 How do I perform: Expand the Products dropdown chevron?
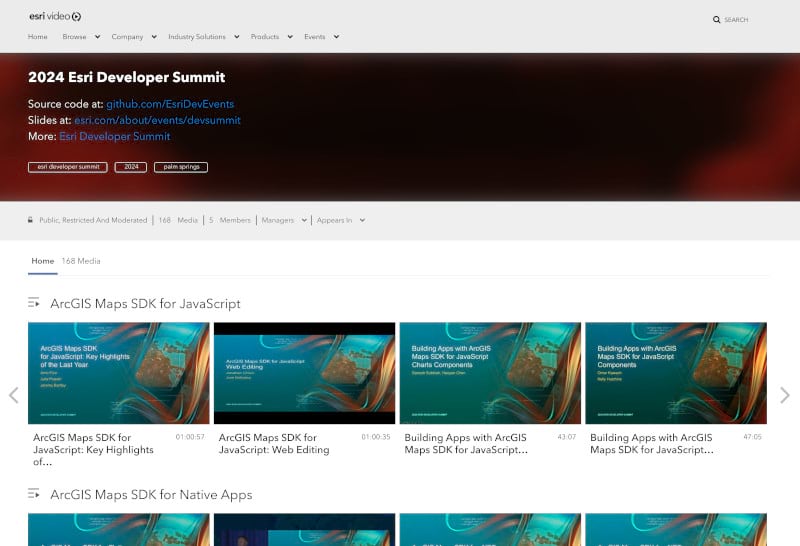coord(290,37)
